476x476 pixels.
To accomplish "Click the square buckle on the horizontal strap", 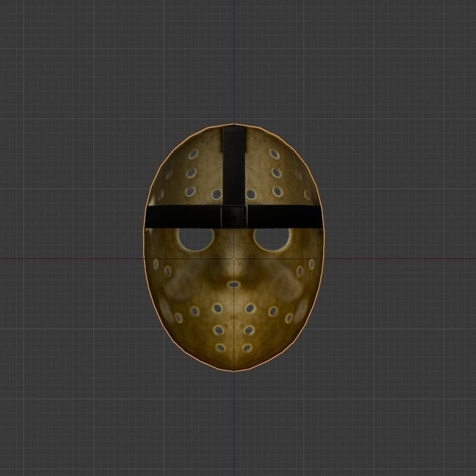I will tap(234, 217).
